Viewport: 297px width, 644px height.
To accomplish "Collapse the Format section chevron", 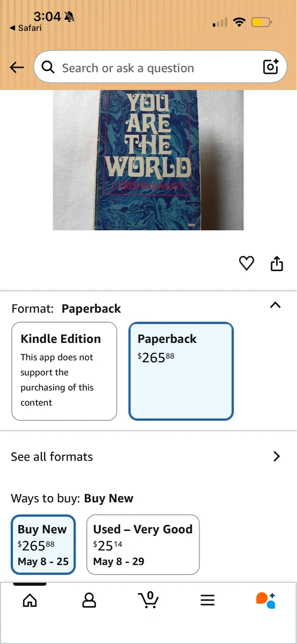I will [x=276, y=305].
